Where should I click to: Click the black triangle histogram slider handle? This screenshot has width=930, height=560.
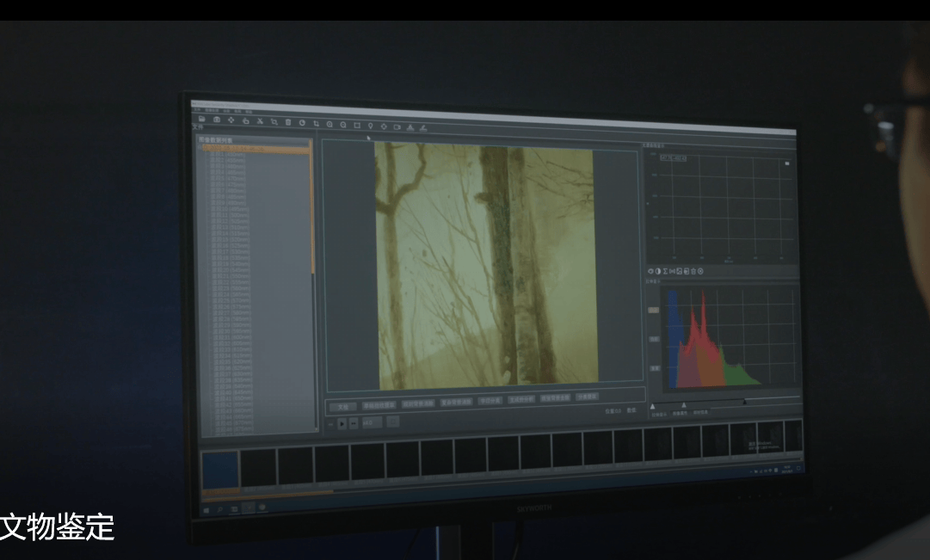[745, 402]
